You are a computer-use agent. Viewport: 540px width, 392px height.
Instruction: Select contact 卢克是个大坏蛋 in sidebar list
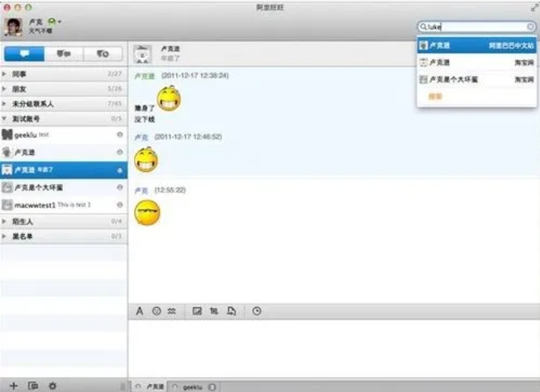pyautogui.click(x=64, y=187)
